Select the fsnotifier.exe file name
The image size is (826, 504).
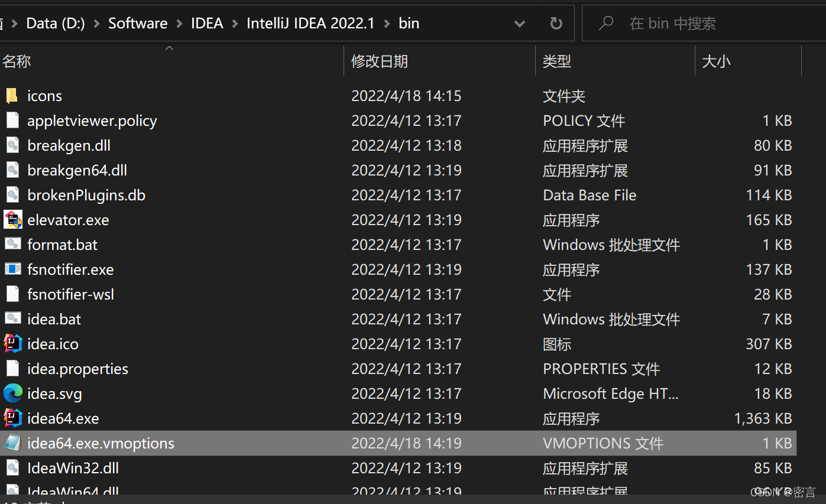[70, 269]
